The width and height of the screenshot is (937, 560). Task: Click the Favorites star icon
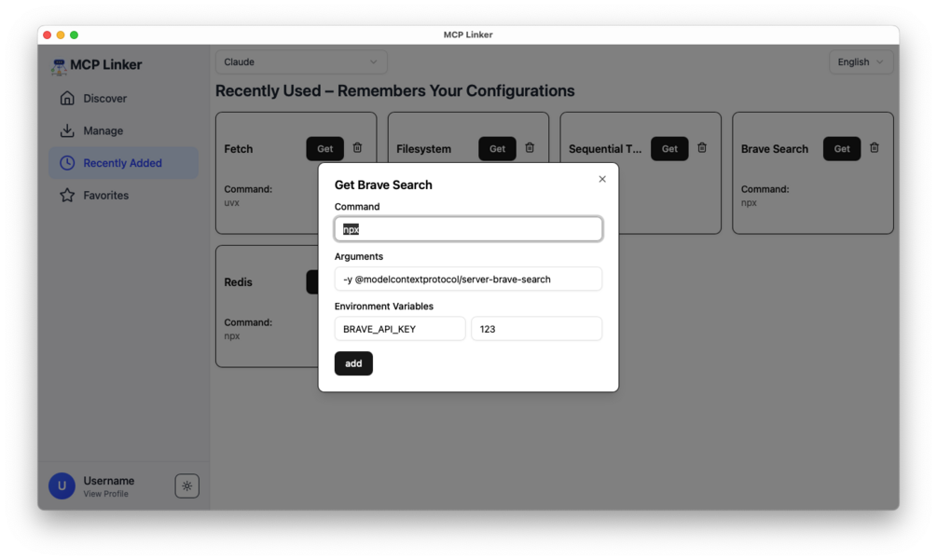pyautogui.click(x=67, y=196)
